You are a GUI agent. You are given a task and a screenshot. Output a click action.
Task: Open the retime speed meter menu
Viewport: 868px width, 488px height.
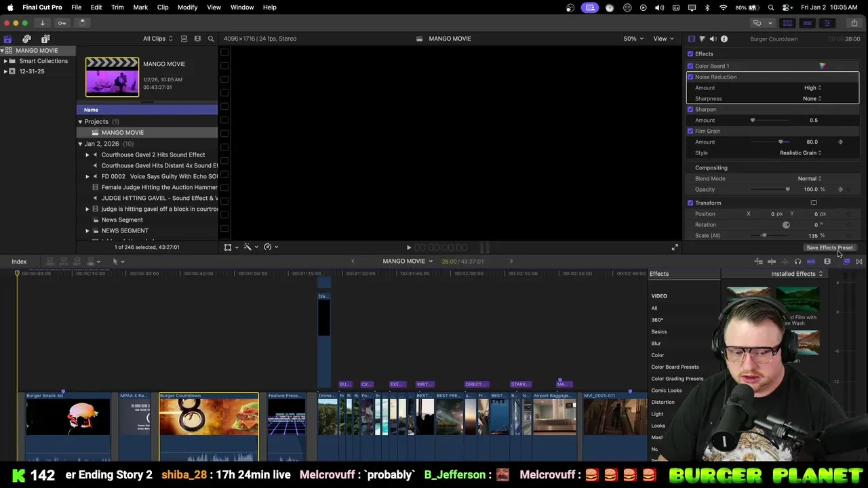pyautogui.click(x=270, y=247)
